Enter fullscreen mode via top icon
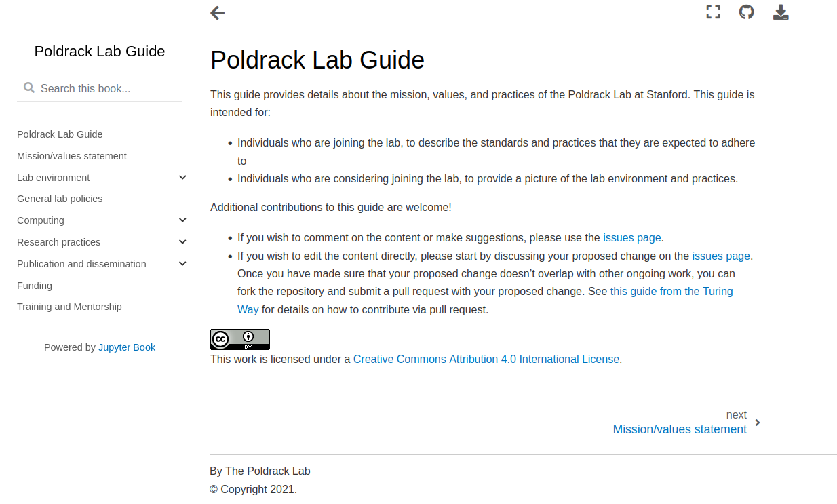837x504 pixels. (x=713, y=12)
